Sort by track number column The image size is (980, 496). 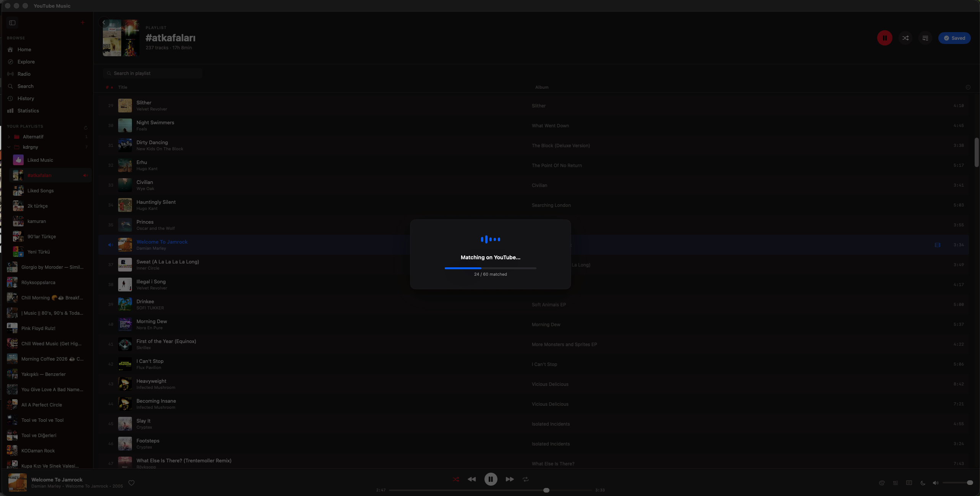(109, 87)
